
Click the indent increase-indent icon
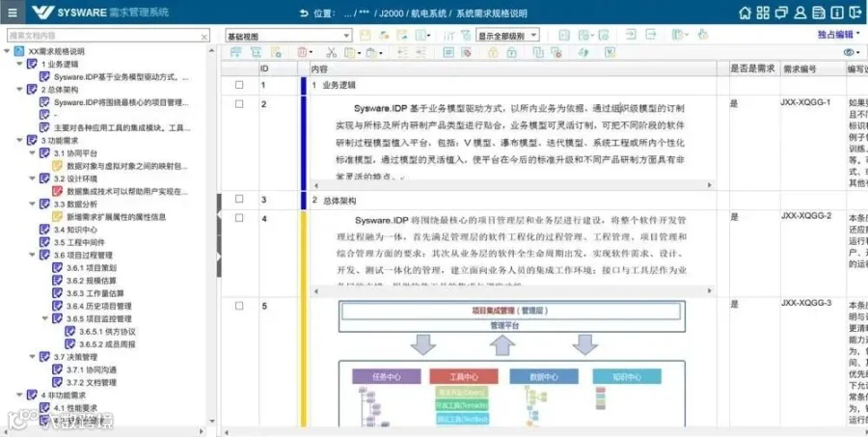(420, 53)
